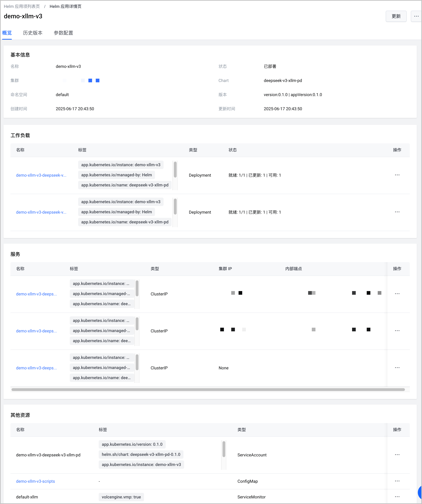Click the ServiceMonitor type cell
The image size is (422, 504).
pyautogui.click(x=251, y=497)
